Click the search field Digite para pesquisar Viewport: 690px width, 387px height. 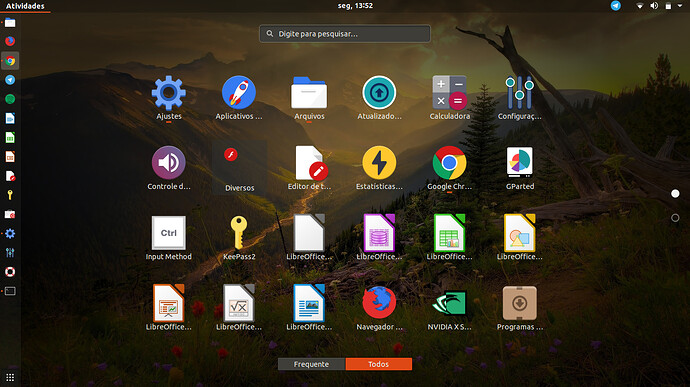click(345, 33)
